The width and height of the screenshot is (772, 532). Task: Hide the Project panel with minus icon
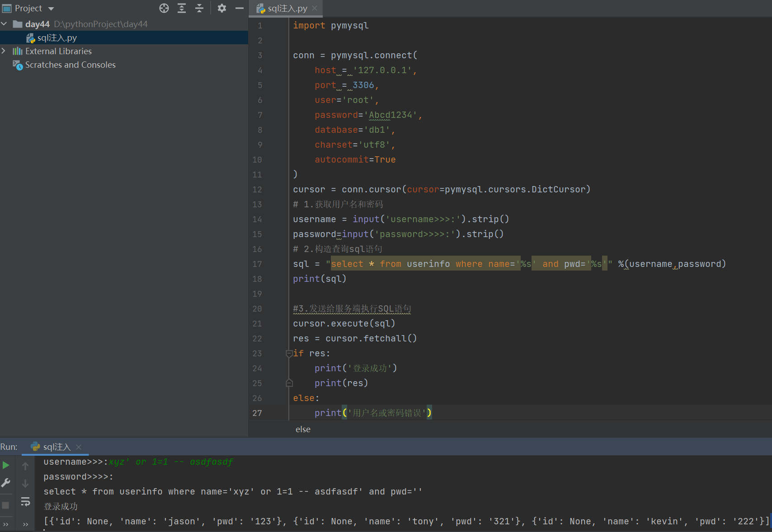click(240, 8)
